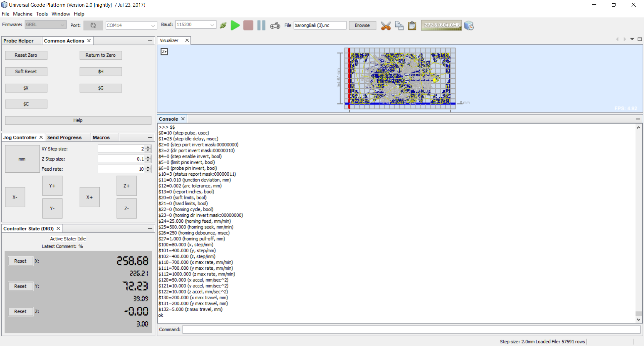Connect to the machine with plug icon
This screenshot has height=346, width=644.
click(223, 25)
